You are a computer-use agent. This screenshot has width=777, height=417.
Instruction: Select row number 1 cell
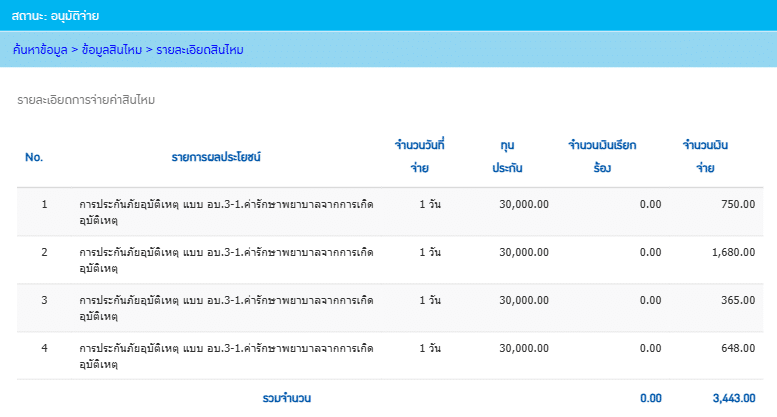tap(45, 204)
